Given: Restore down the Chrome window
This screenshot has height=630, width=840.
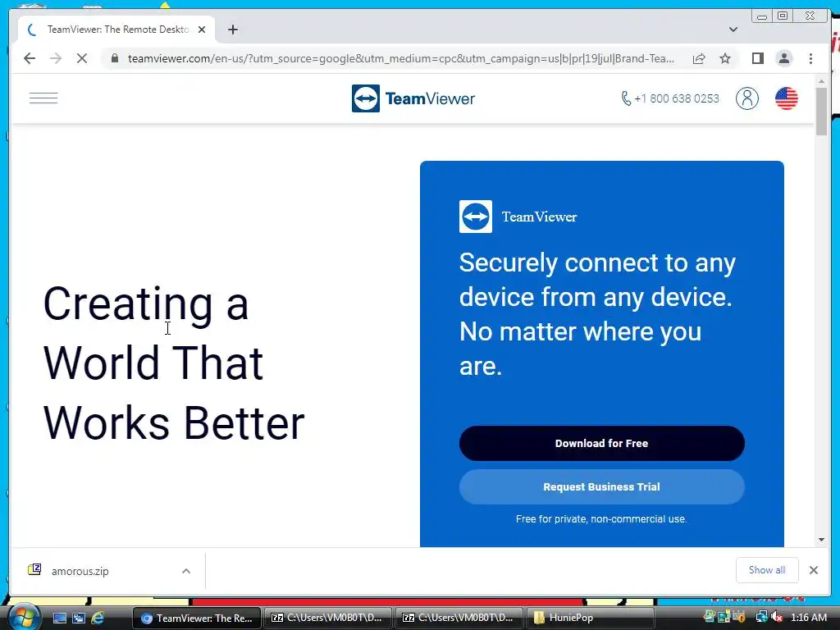Looking at the screenshot, I should coord(782,16).
